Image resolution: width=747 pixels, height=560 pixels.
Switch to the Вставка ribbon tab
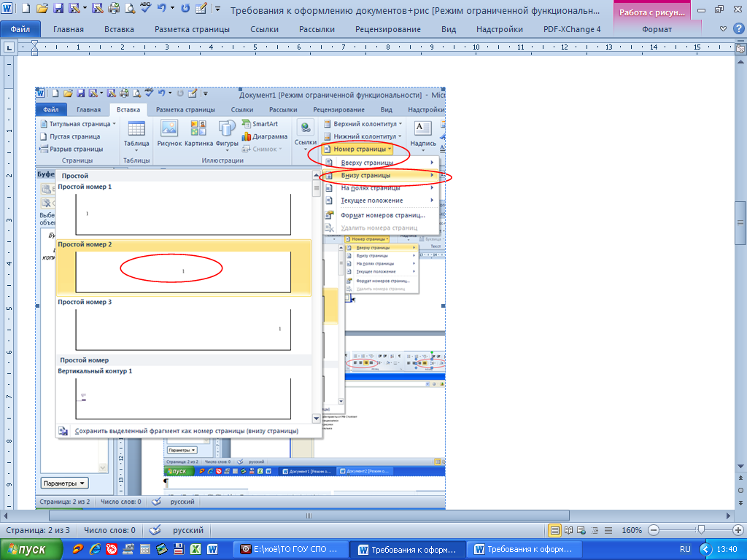[119, 29]
